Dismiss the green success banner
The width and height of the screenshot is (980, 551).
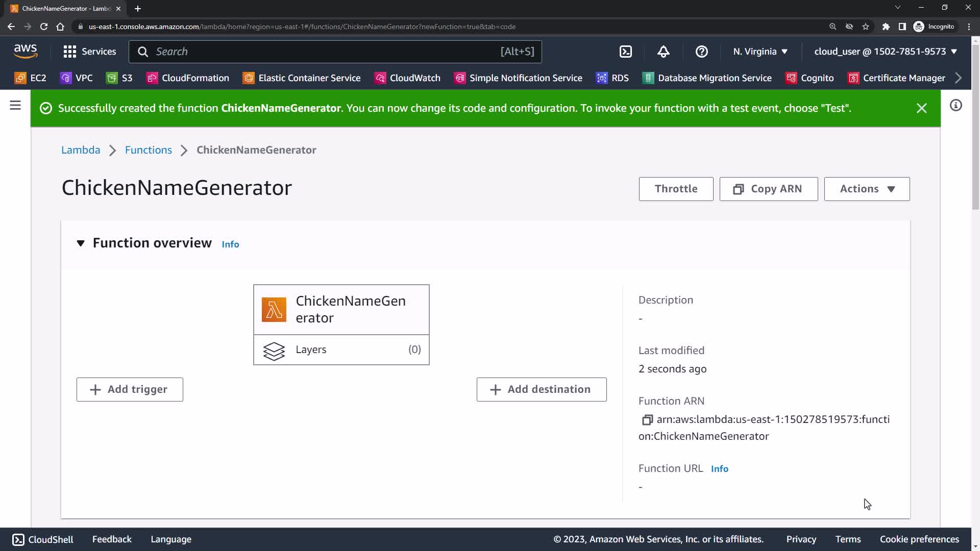(921, 108)
